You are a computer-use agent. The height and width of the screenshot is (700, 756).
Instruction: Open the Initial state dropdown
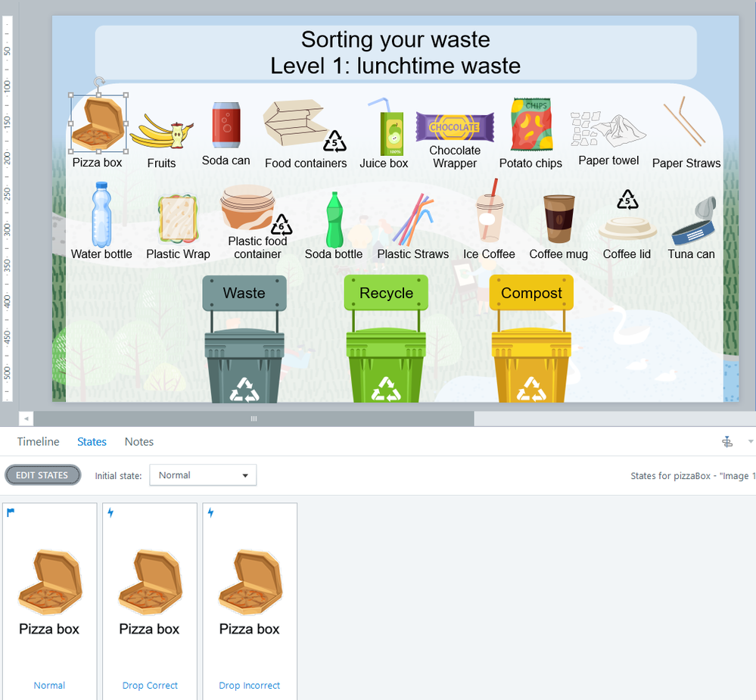(x=203, y=475)
